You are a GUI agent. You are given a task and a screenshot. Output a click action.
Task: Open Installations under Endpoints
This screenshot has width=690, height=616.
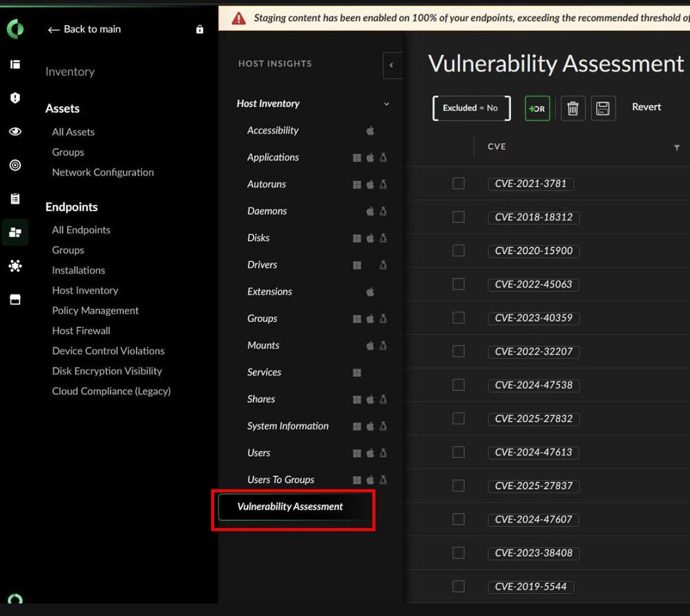tap(78, 271)
